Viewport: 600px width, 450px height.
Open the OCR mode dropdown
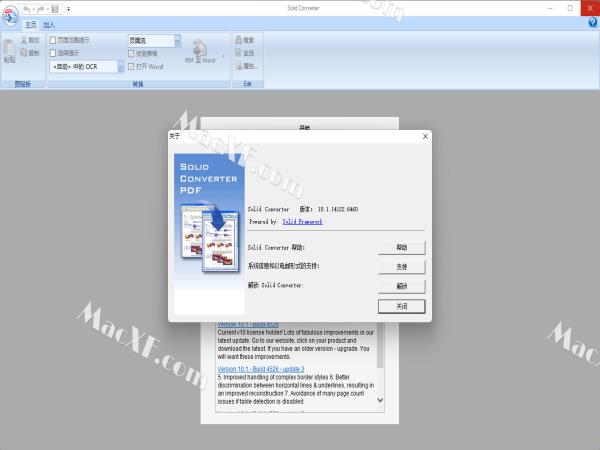[x=121, y=67]
